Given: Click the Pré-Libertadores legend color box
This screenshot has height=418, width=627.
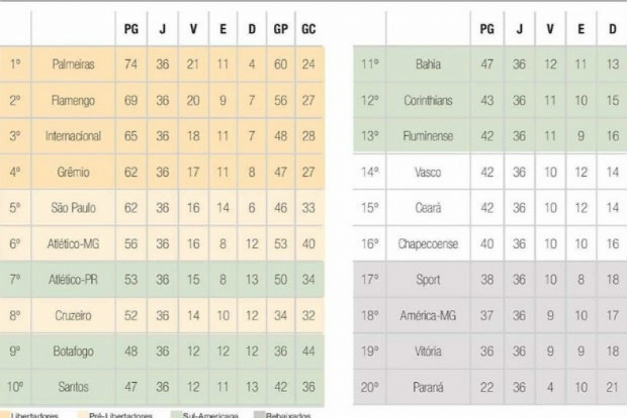Looking at the screenshot, I should click(82, 415).
